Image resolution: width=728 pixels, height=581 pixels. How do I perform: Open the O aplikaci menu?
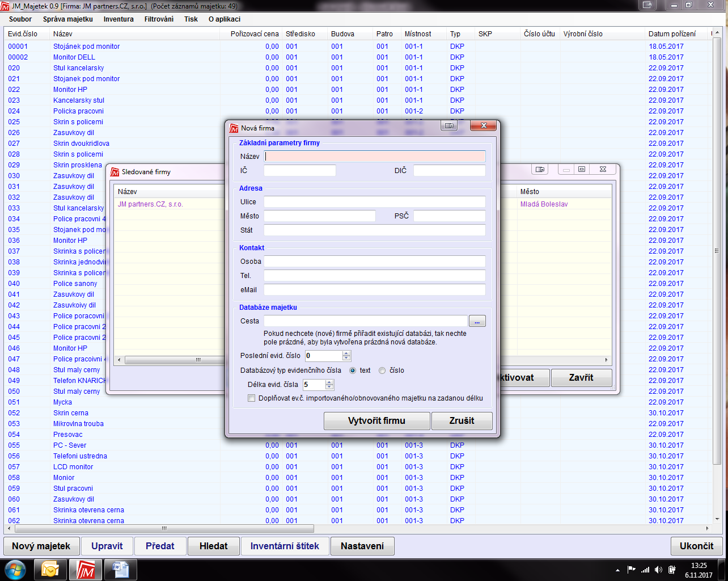coord(225,19)
